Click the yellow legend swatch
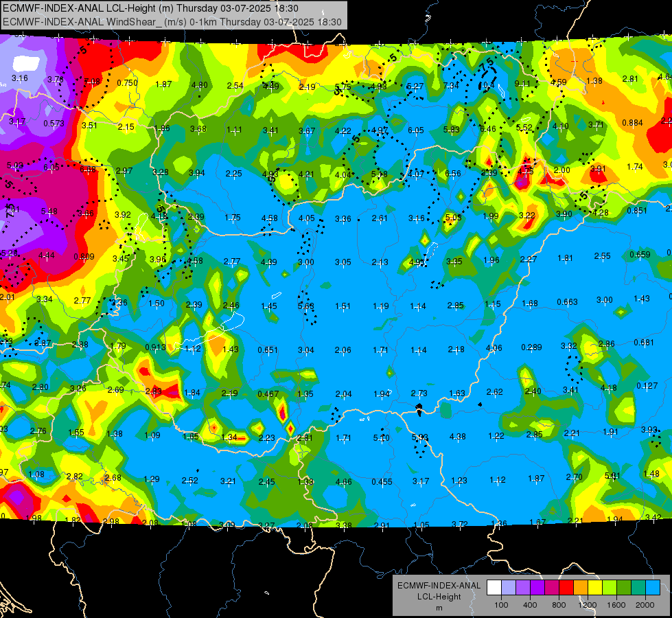This screenshot has width=672, height=618. [x=595, y=588]
